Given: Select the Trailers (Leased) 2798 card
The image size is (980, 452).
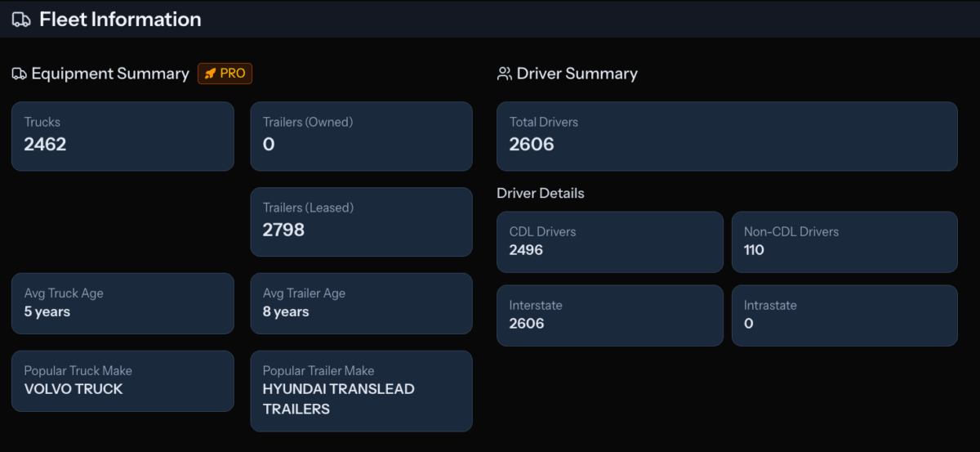Looking at the screenshot, I should tap(361, 222).
